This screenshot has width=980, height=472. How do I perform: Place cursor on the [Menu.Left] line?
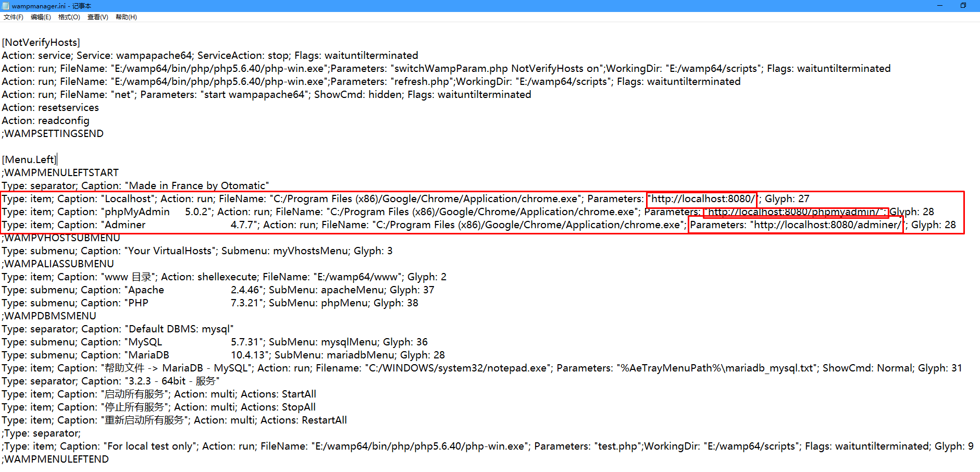tap(29, 160)
